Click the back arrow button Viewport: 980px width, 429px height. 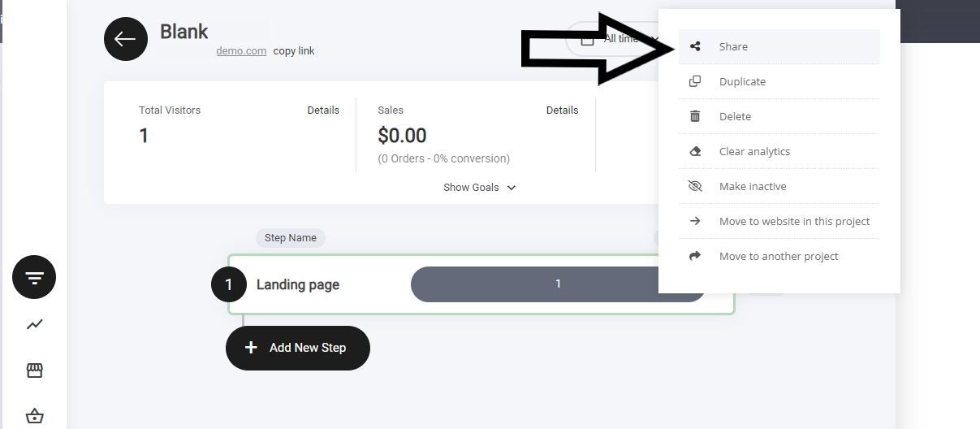[x=126, y=39]
